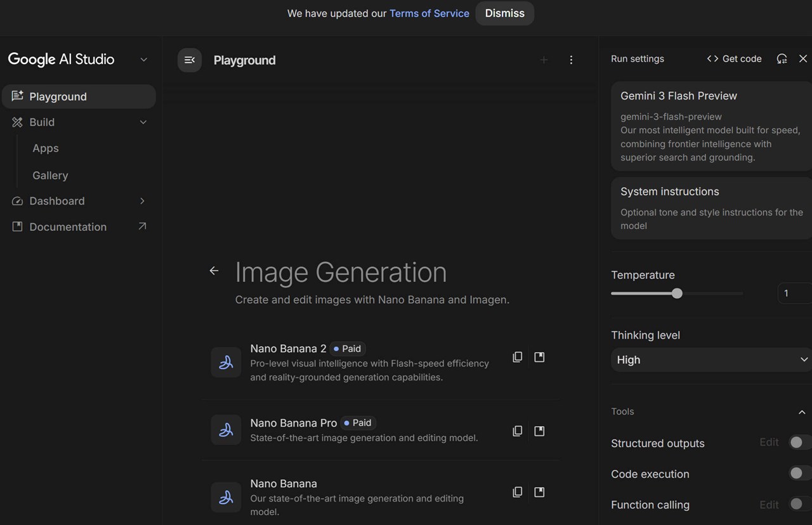Click the new chat plus icon

pyautogui.click(x=544, y=60)
